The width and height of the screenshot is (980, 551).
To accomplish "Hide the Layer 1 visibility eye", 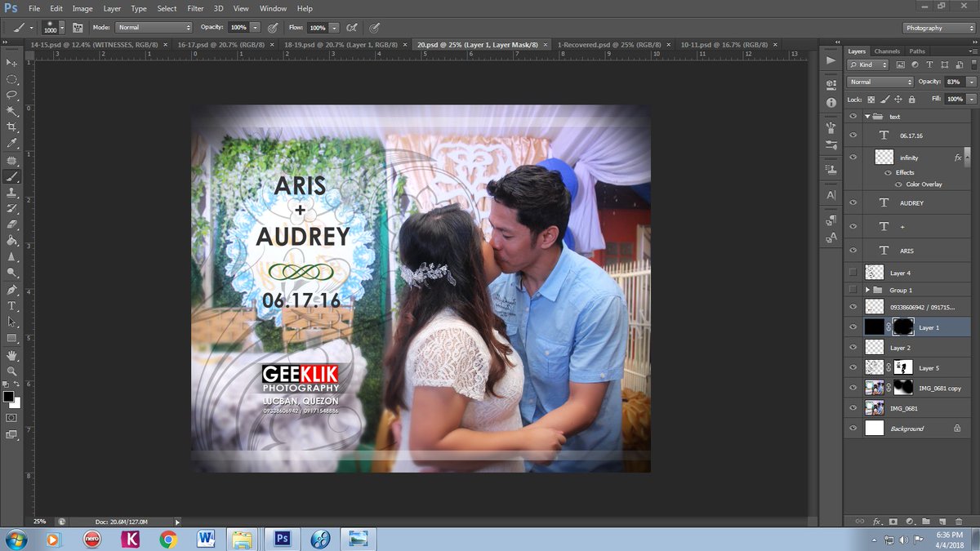I will pyautogui.click(x=853, y=327).
